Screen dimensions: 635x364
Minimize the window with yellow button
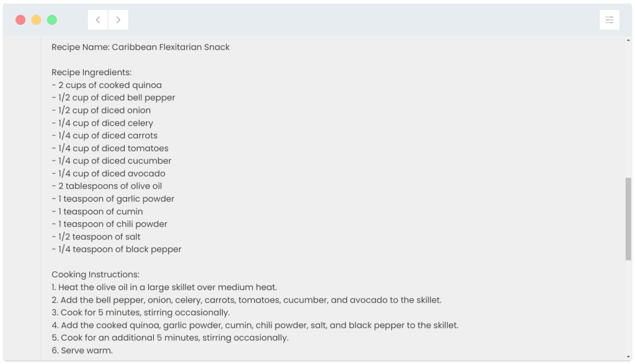point(36,20)
